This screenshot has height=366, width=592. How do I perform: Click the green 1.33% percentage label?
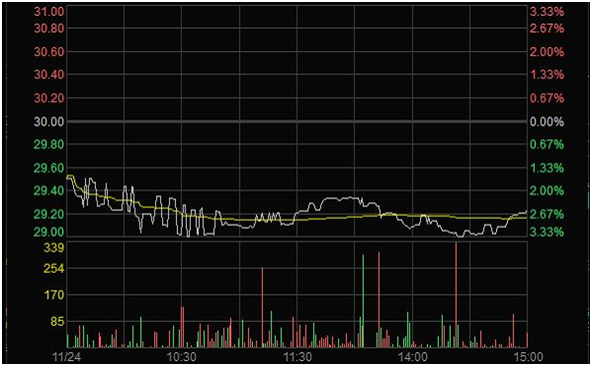pyautogui.click(x=547, y=168)
